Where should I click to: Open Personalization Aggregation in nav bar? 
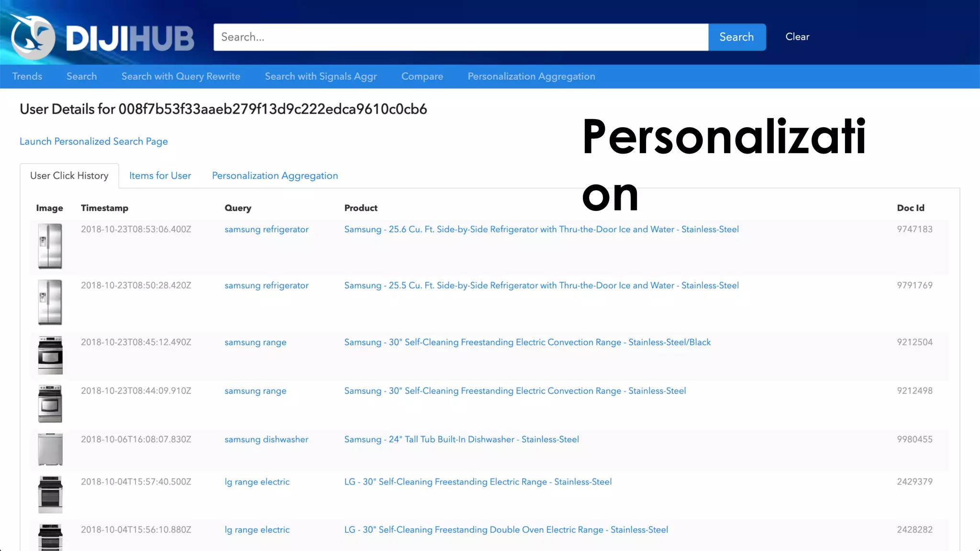tap(531, 77)
